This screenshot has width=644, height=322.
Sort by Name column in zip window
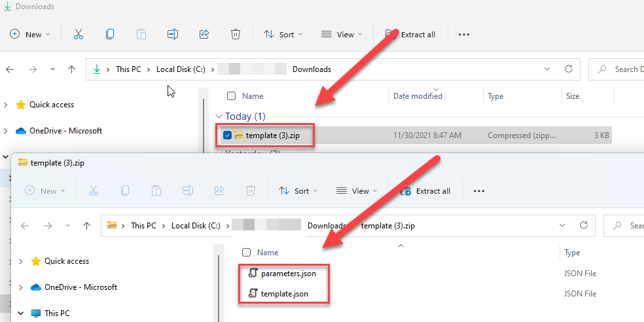[268, 252]
